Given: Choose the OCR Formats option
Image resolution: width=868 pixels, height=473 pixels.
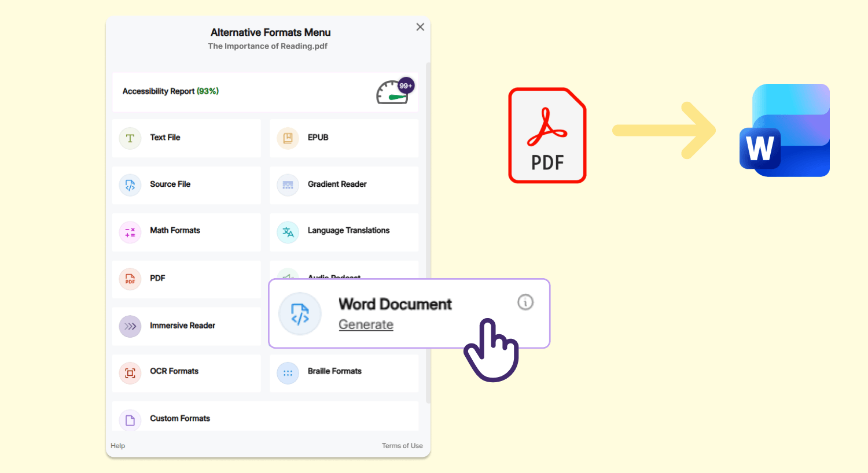Looking at the screenshot, I should click(x=186, y=373).
